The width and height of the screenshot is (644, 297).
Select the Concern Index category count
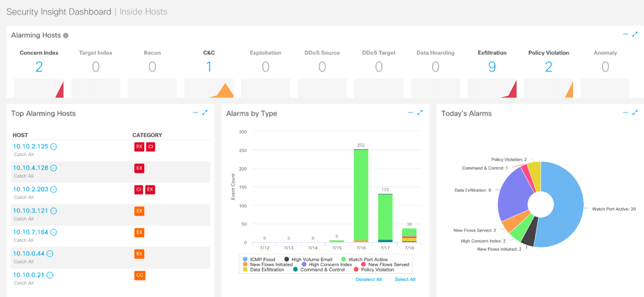coord(39,66)
